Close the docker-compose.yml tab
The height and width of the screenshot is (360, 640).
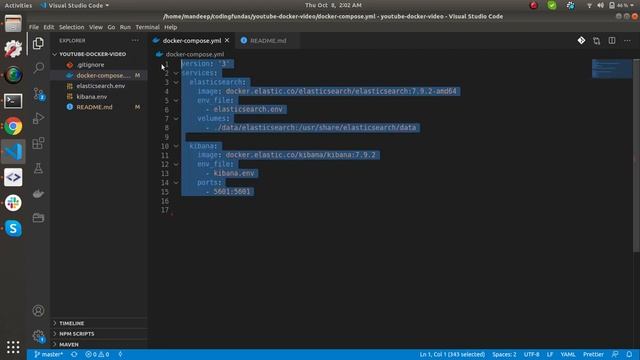coord(227,40)
